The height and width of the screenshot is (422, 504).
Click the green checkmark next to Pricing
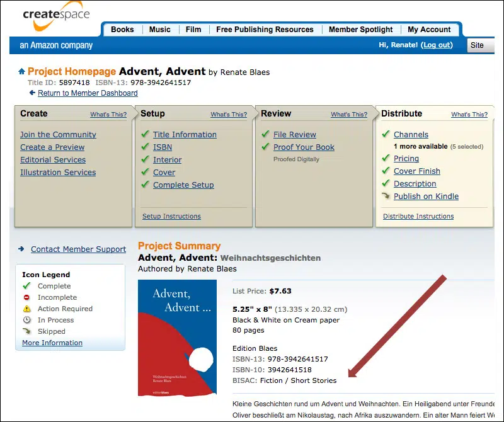pos(386,158)
